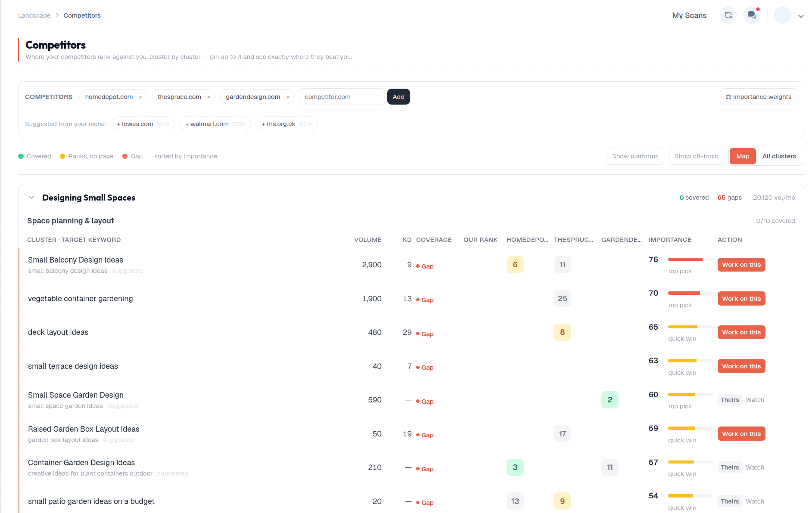Click the 65 gaps counter
The image size is (812, 513).
click(729, 198)
